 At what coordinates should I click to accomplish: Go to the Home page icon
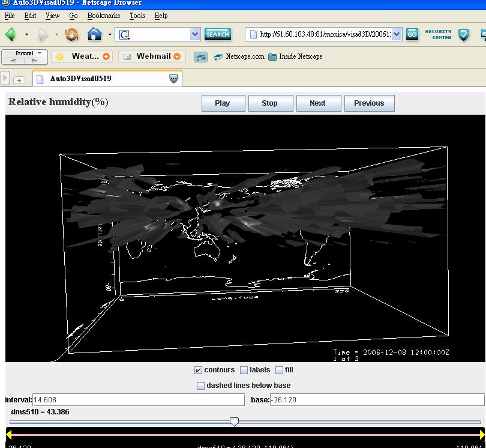click(x=95, y=34)
